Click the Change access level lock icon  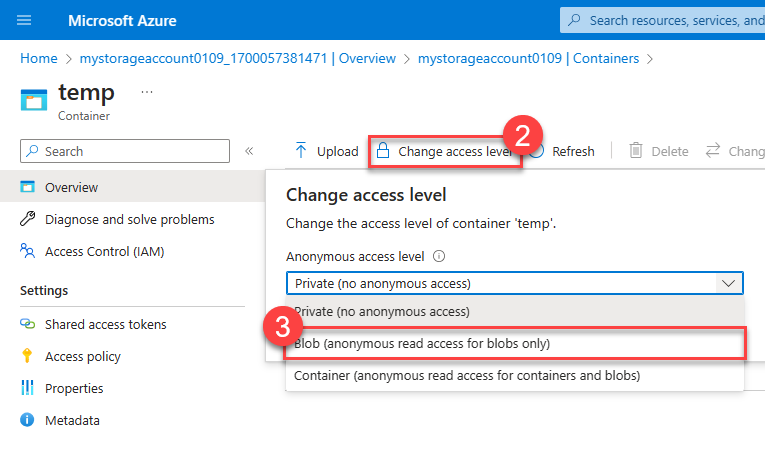(382, 151)
